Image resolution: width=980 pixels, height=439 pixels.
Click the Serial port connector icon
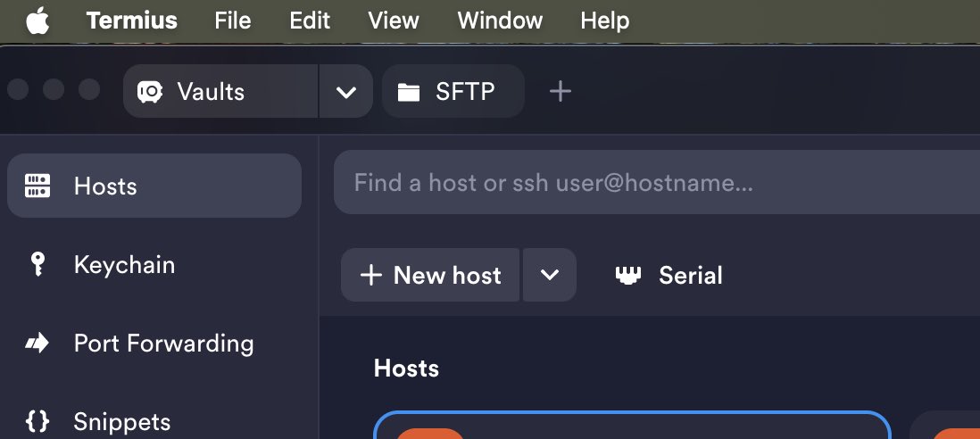(x=628, y=276)
